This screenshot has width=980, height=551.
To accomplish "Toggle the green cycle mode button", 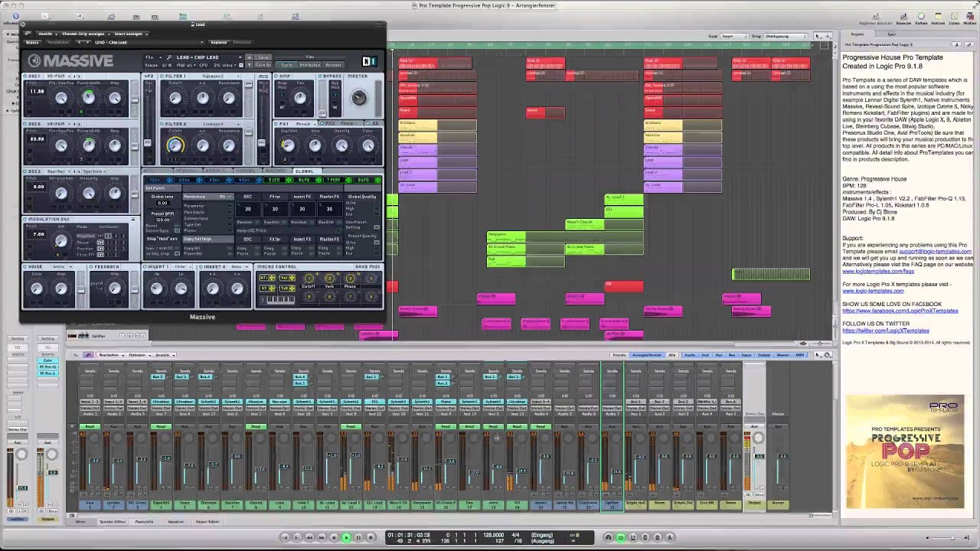I will (x=621, y=537).
